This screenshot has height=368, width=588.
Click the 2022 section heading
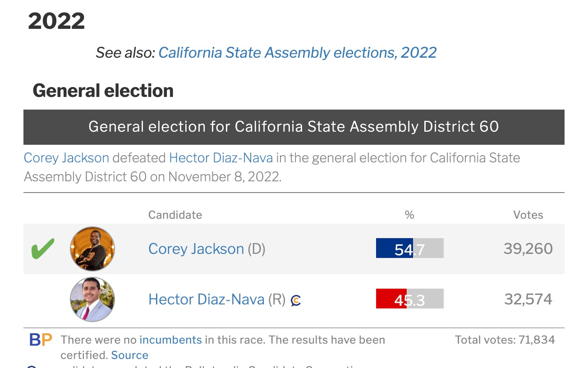[x=56, y=21]
